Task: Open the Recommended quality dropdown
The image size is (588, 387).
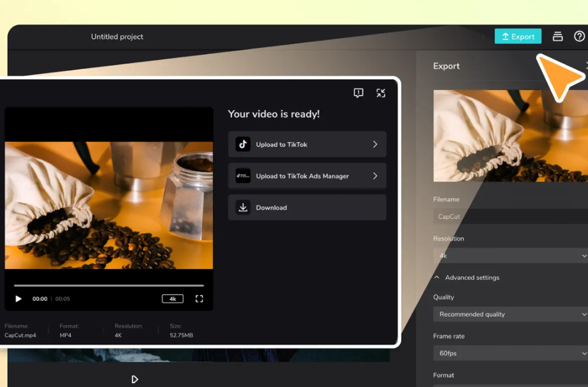Action: point(510,314)
